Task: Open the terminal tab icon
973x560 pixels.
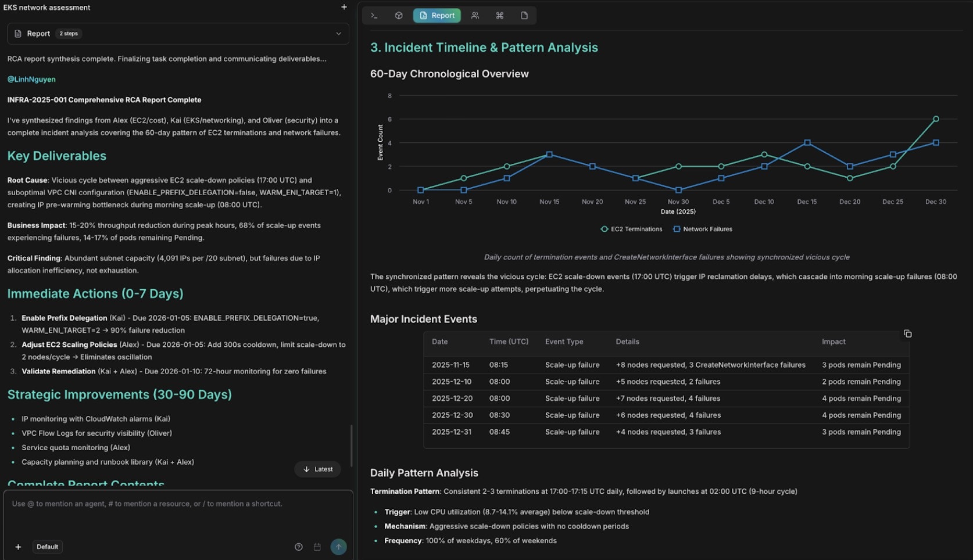Action: point(374,16)
